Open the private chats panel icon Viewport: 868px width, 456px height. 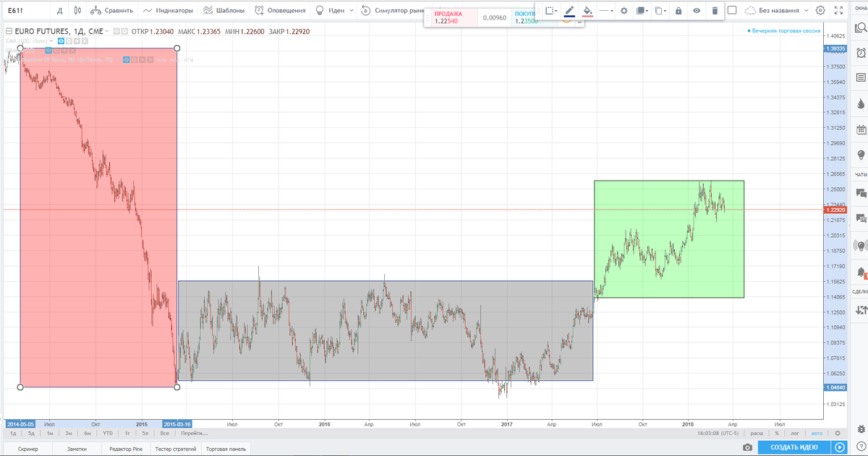(x=861, y=218)
